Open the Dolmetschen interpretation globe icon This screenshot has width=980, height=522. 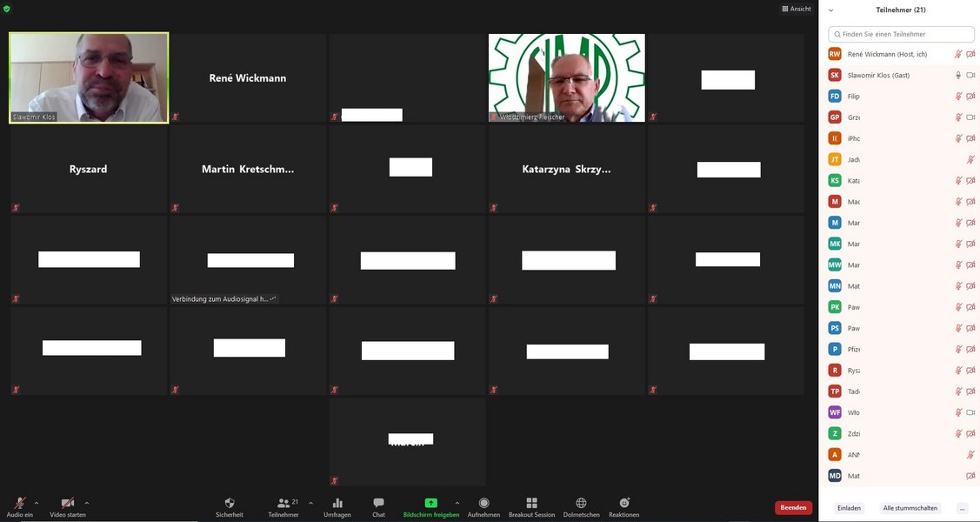point(581,503)
